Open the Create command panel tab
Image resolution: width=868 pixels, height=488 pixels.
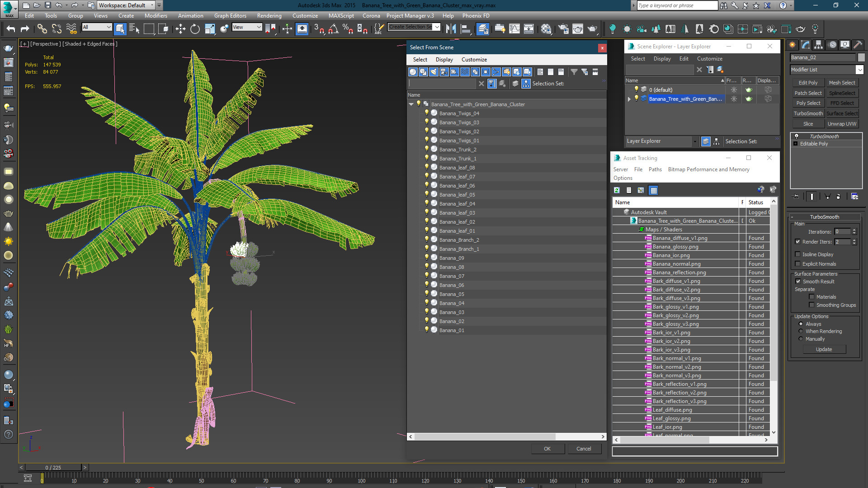point(792,45)
